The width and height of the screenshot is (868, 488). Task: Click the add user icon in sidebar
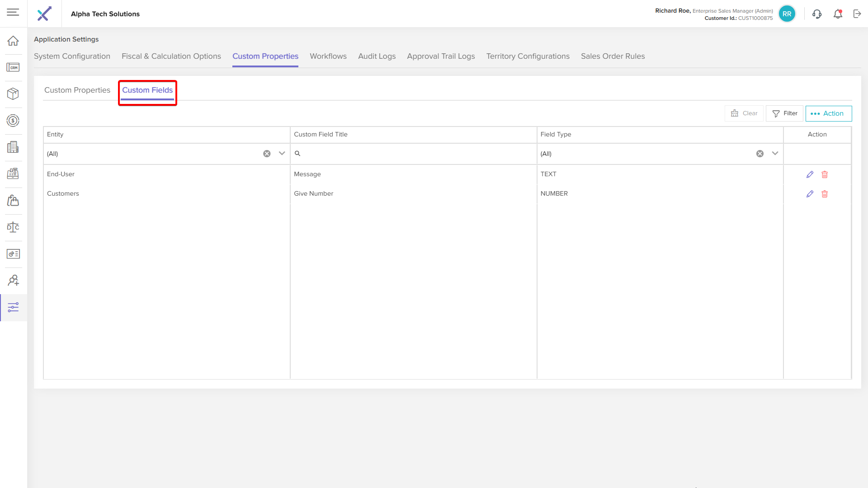[13, 281]
